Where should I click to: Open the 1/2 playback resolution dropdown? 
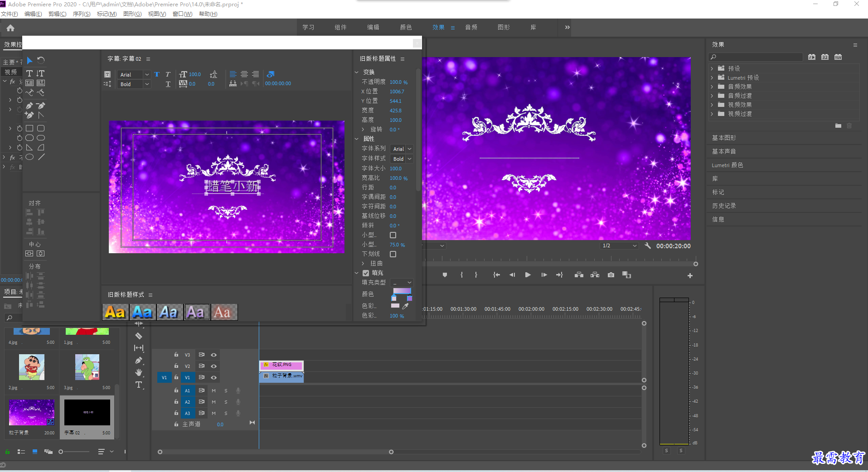[619, 246]
